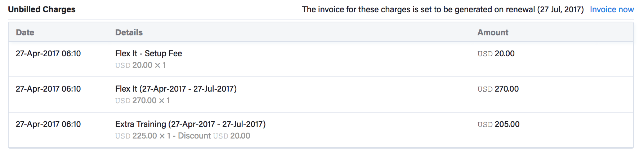Click the Amount column header
Viewport: 644px width, 158px height.
[493, 32]
